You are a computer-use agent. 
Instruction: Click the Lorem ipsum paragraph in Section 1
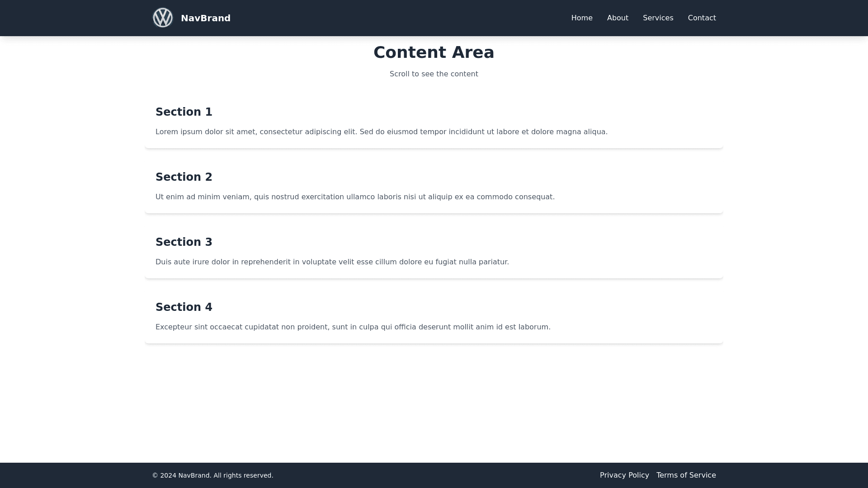click(x=381, y=132)
